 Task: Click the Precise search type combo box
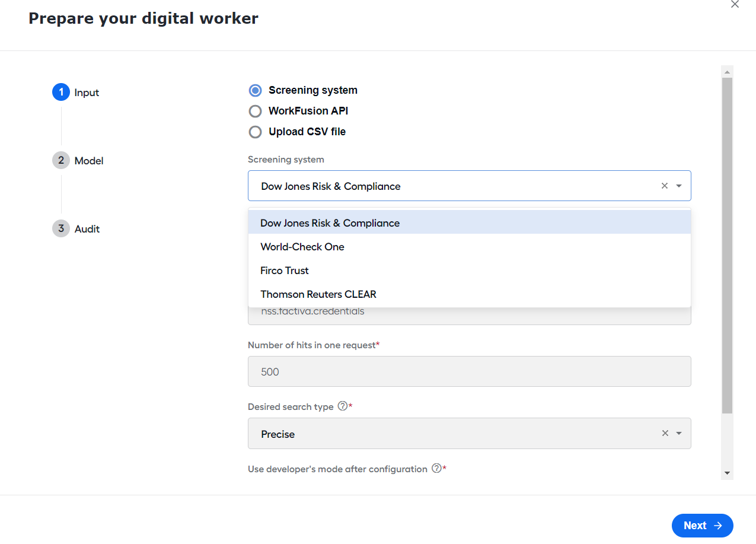pyautogui.click(x=470, y=433)
